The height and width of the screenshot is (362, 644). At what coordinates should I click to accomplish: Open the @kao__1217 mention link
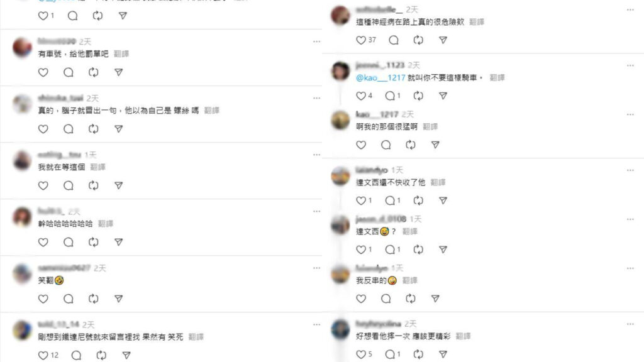point(380,77)
